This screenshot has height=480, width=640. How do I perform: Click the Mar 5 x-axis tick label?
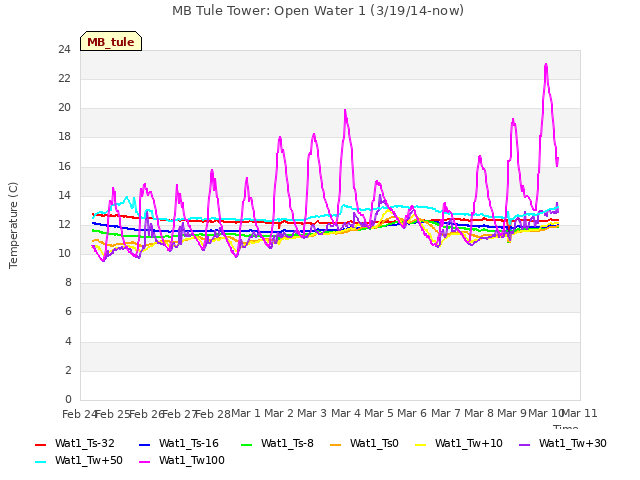379,413
